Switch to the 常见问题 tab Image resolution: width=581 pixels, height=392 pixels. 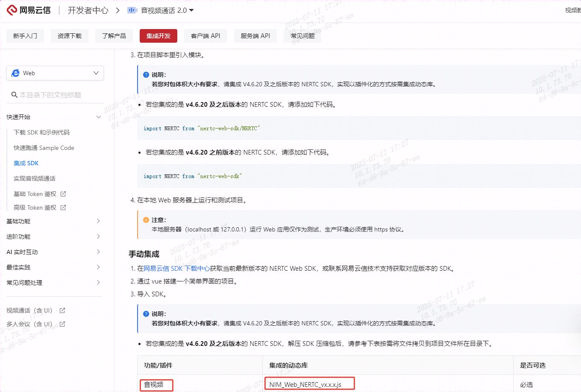tap(302, 36)
